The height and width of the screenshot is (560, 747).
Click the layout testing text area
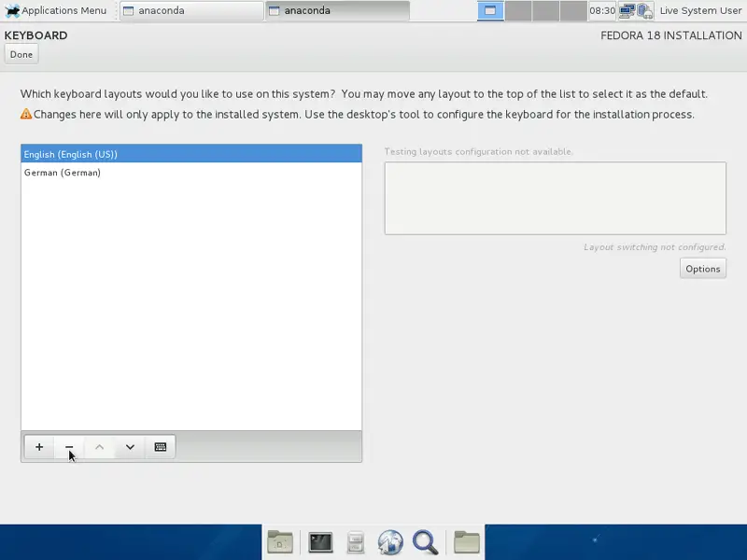pos(555,198)
